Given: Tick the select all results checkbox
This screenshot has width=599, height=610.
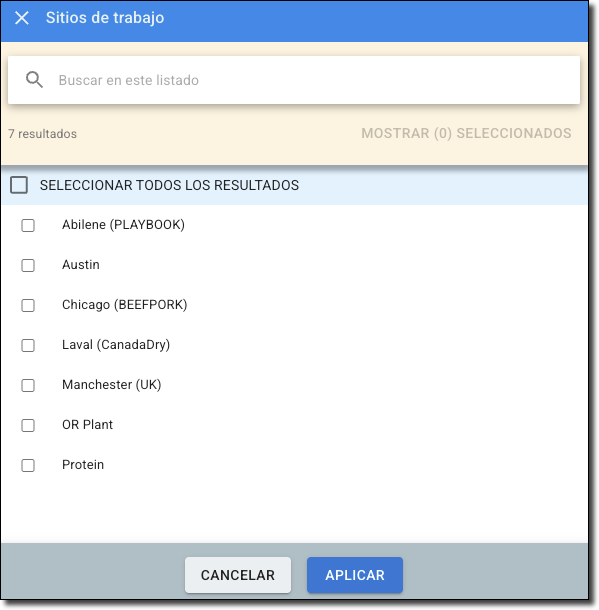Looking at the screenshot, I should pos(19,185).
